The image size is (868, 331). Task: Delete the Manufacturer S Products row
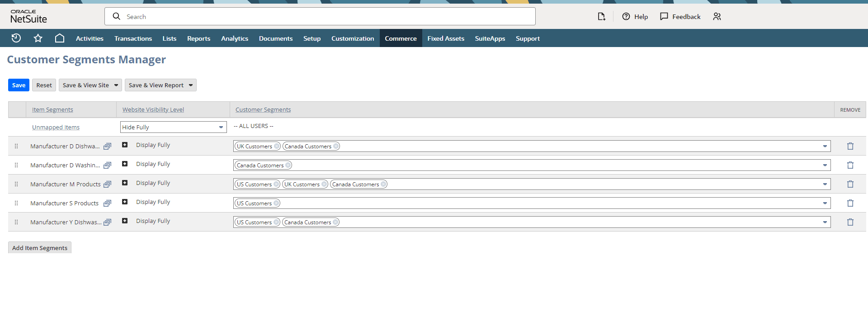pyautogui.click(x=850, y=203)
